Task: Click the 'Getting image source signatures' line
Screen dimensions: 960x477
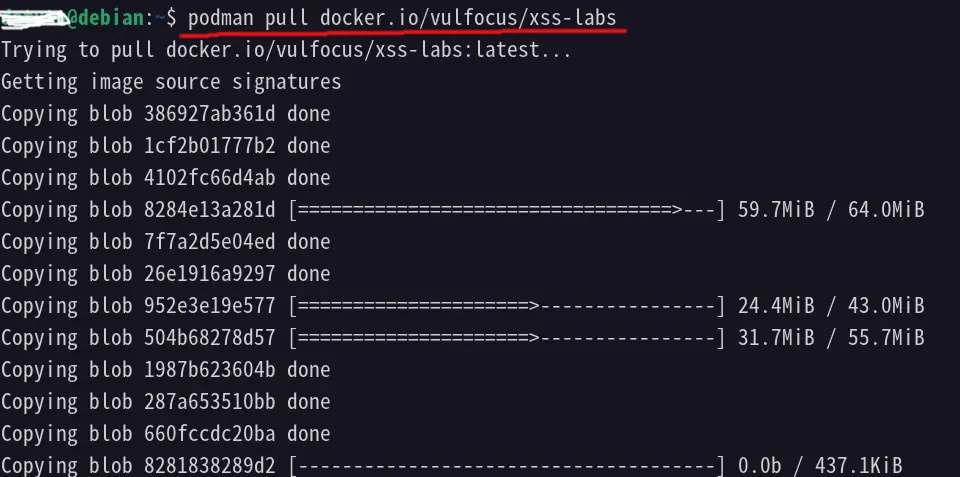Action: [x=171, y=82]
